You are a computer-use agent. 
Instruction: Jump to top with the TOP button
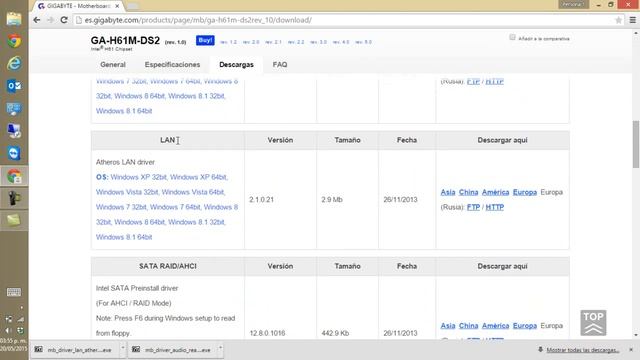point(593,323)
